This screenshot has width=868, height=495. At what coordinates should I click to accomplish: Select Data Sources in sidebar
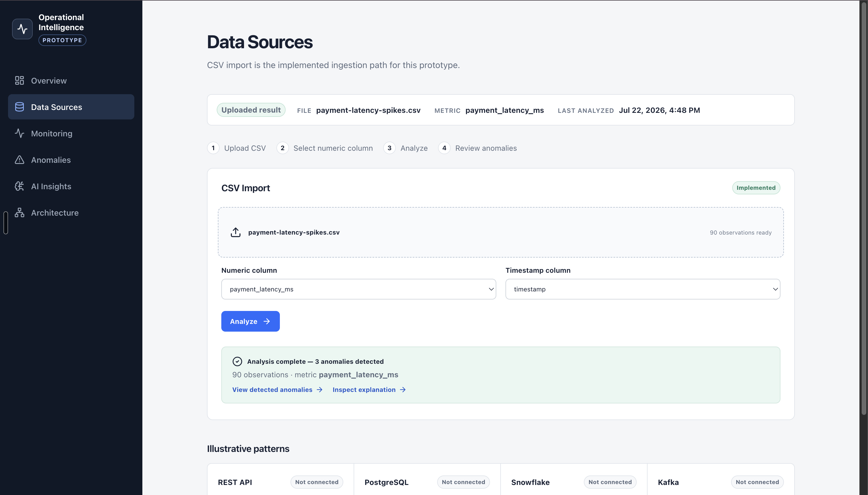point(71,107)
